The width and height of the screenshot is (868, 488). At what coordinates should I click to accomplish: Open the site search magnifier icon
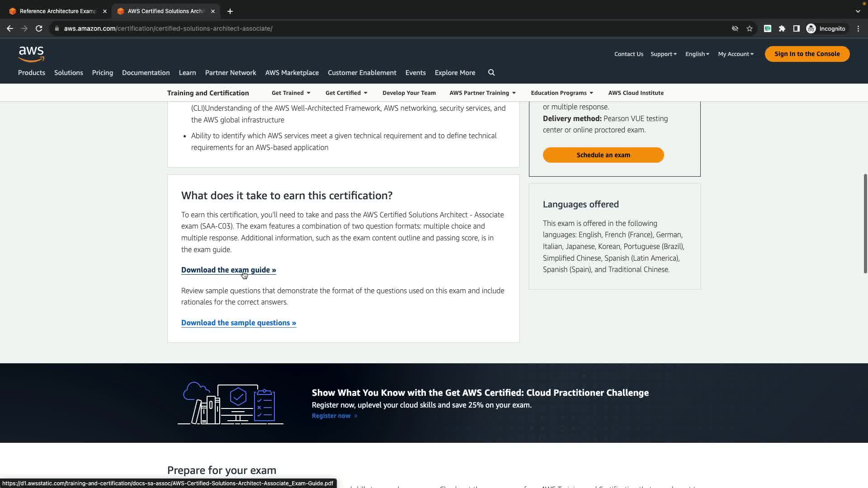pos(491,73)
